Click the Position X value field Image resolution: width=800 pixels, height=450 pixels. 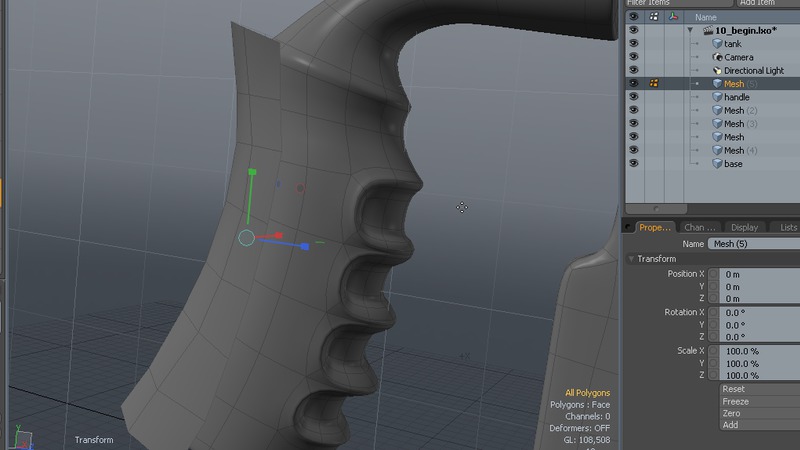point(760,274)
